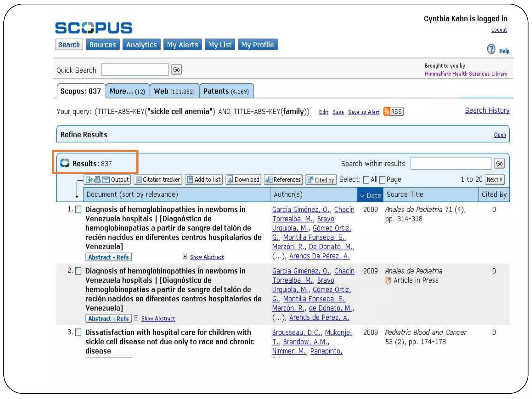This screenshot has height=399, width=532.
Task: Click the Search within results field
Action: coord(451,163)
